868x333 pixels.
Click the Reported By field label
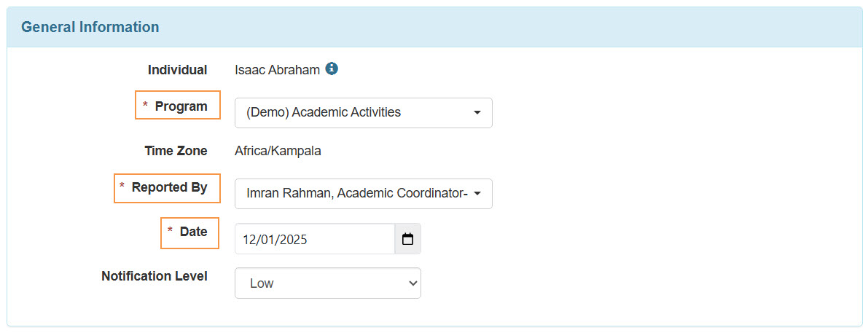click(170, 187)
